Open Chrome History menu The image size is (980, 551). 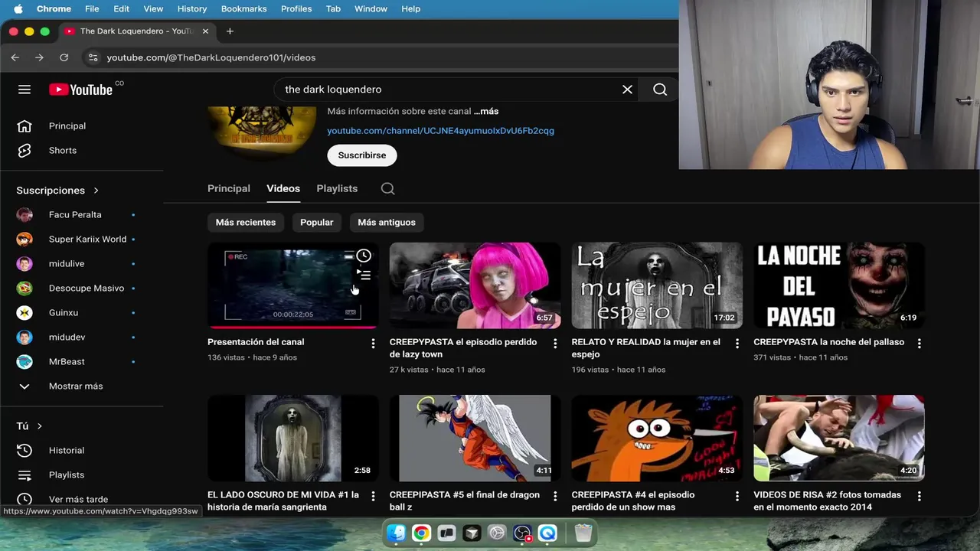(192, 8)
